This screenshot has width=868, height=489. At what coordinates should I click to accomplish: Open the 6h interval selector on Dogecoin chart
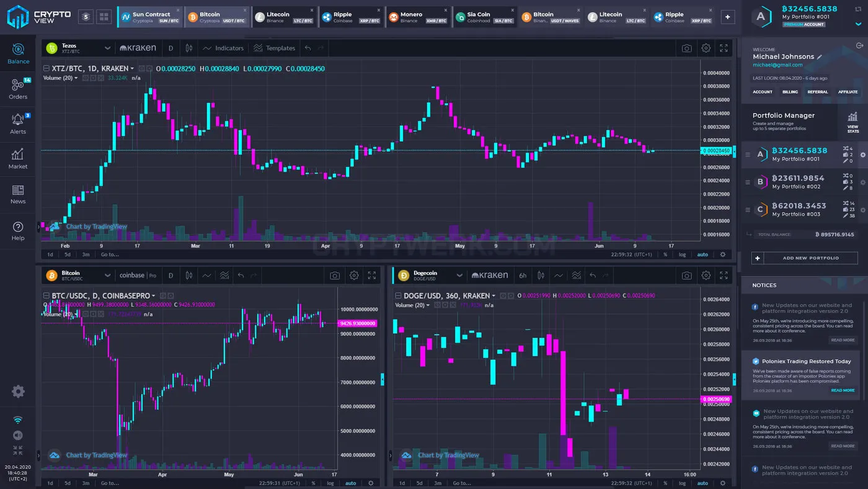tap(523, 276)
